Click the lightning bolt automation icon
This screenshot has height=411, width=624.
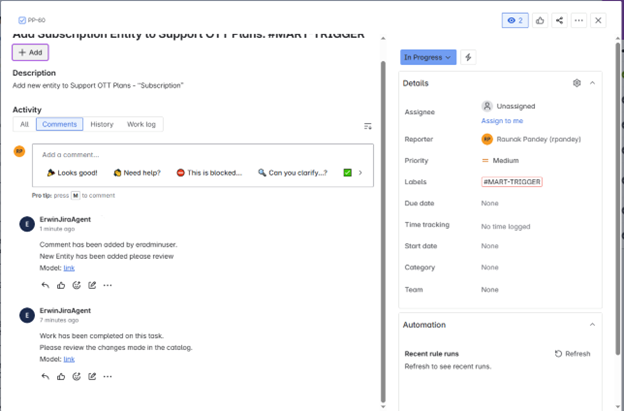(x=468, y=58)
